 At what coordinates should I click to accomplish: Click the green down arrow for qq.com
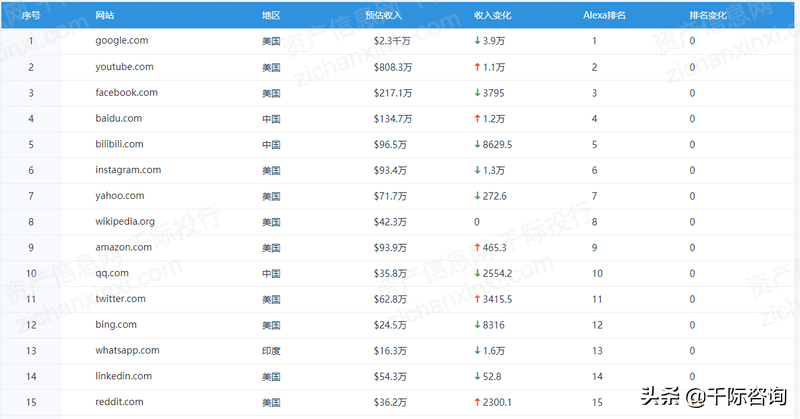click(x=477, y=273)
